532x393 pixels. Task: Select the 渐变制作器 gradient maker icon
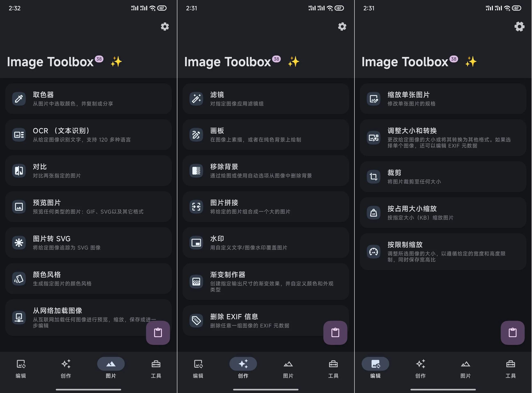pos(196,281)
